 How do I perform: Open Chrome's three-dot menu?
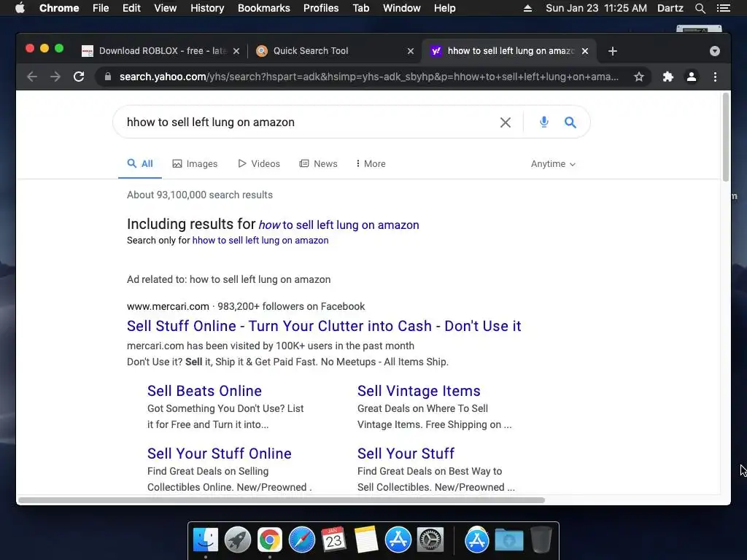[x=715, y=77]
